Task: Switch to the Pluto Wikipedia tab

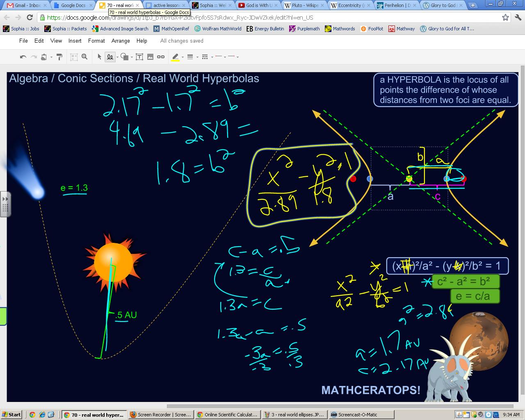Action: pyautogui.click(x=304, y=5)
